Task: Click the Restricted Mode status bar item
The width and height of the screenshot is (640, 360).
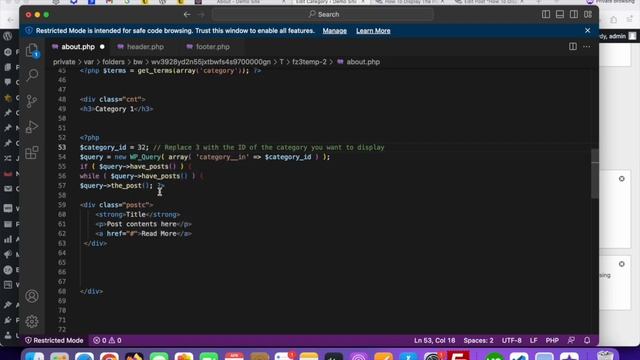Action: [x=54, y=340]
